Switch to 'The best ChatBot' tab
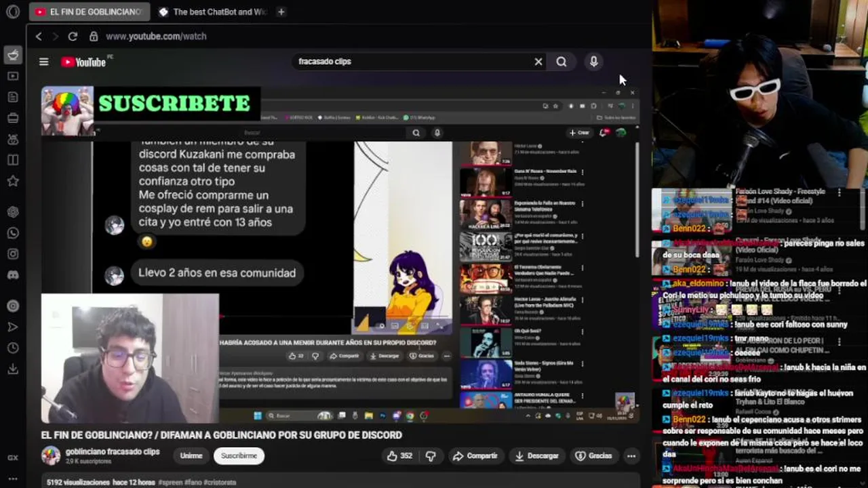Viewport: 868px width, 488px height. tap(213, 12)
